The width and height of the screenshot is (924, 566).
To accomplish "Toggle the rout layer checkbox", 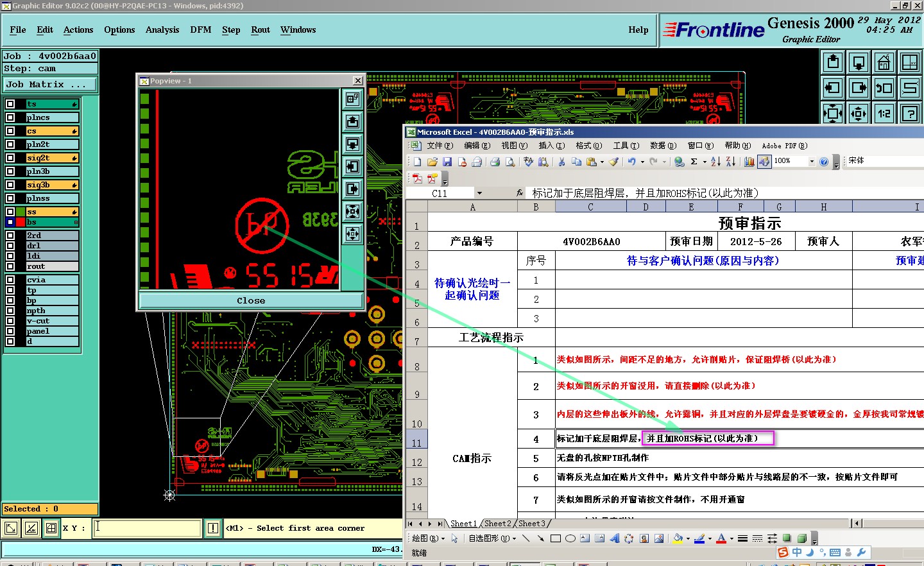I will 10,266.
